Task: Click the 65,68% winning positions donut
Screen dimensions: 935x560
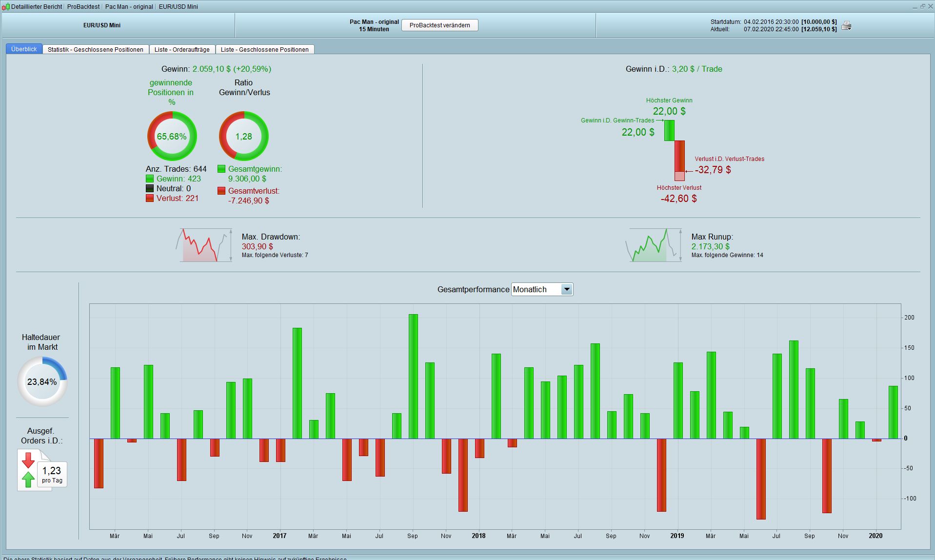Action: pos(172,136)
